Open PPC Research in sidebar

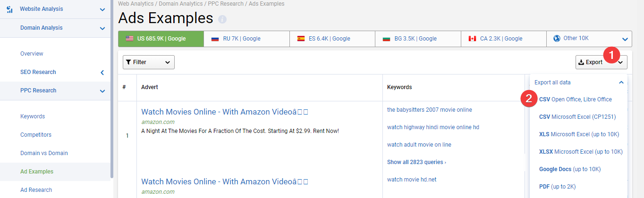[38, 91]
